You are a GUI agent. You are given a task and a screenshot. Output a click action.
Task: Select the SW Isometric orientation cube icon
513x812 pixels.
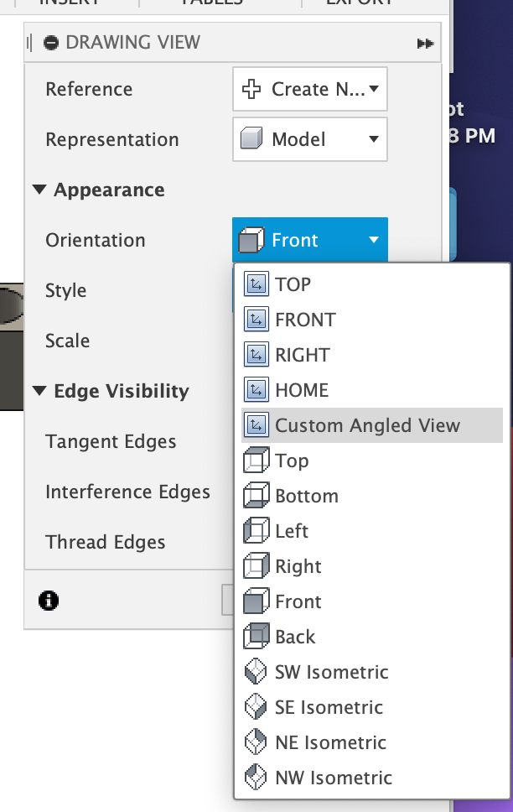[256, 671]
